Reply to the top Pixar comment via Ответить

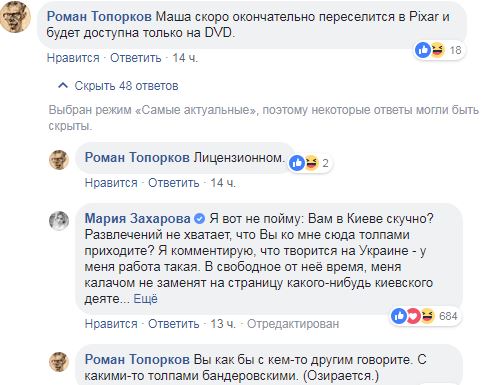136,58
